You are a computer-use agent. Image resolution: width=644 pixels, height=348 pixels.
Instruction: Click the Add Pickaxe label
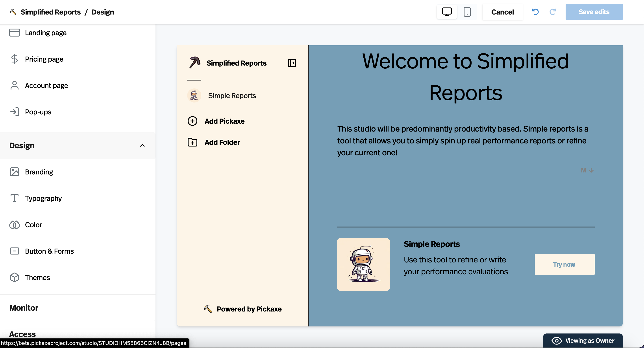click(x=224, y=121)
